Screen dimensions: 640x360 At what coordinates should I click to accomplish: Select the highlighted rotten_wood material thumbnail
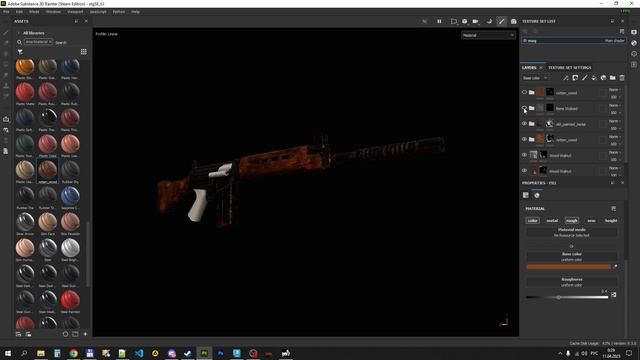(x=48, y=170)
